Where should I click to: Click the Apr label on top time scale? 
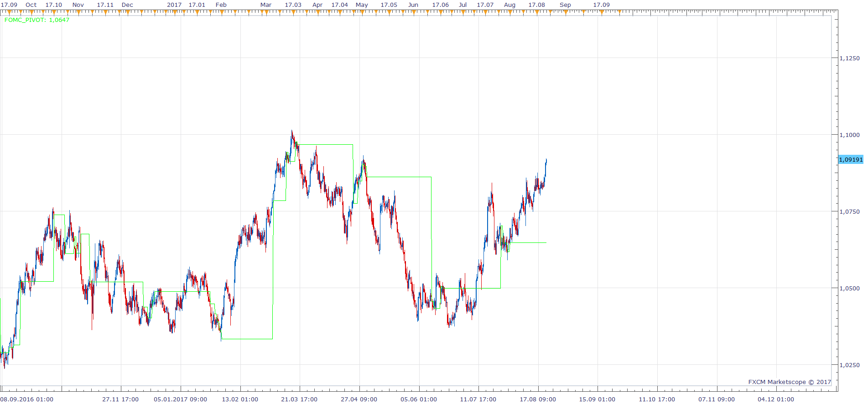[x=317, y=5]
